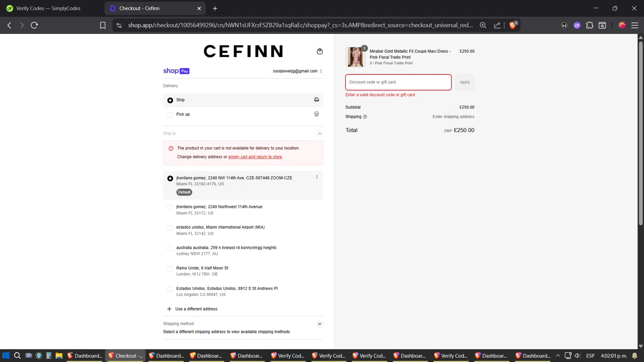The image size is (644, 362).
Task: Click the store icon in Pick up row
Action: tap(316, 114)
